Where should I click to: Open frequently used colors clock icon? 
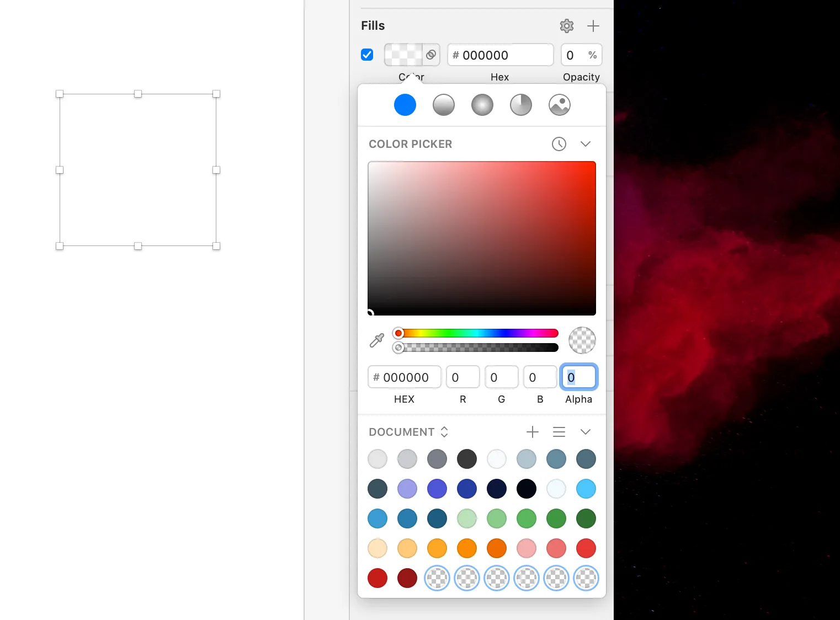[x=559, y=144]
